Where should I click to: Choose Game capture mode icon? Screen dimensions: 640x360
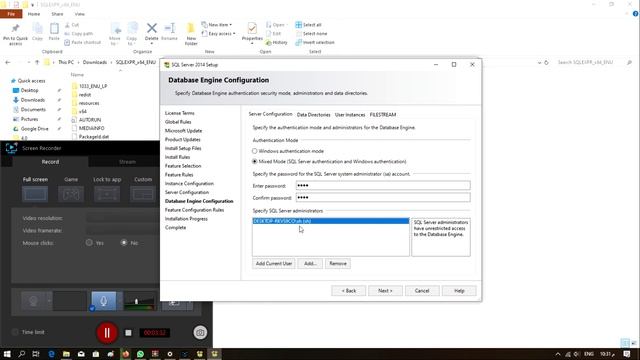point(71,194)
